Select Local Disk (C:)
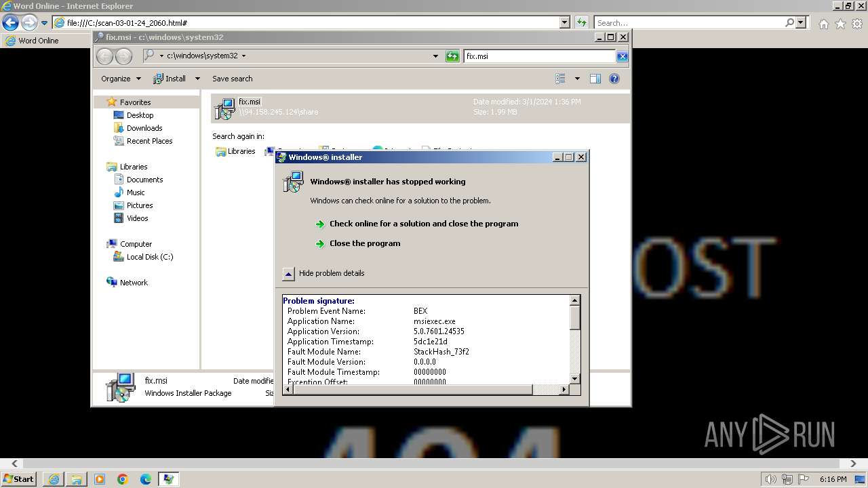The image size is (868, 488). click(x=149, y=257)
